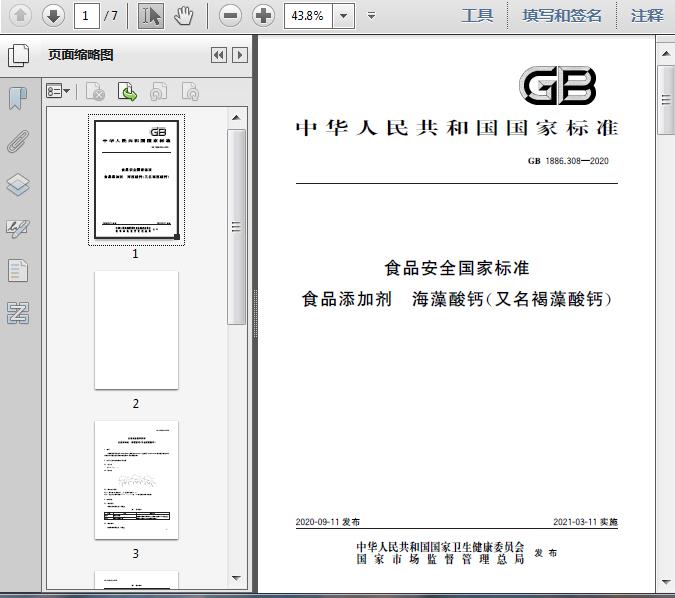This screenshot has height=598, width=675.
Task: Click the text 中华人民共和国国家卫生健康委员会
Action: 440,547
